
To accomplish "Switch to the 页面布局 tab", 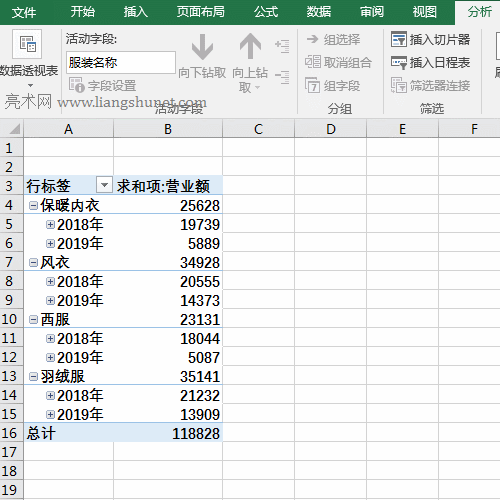I will pyautogui.click(x=201, y=12).
